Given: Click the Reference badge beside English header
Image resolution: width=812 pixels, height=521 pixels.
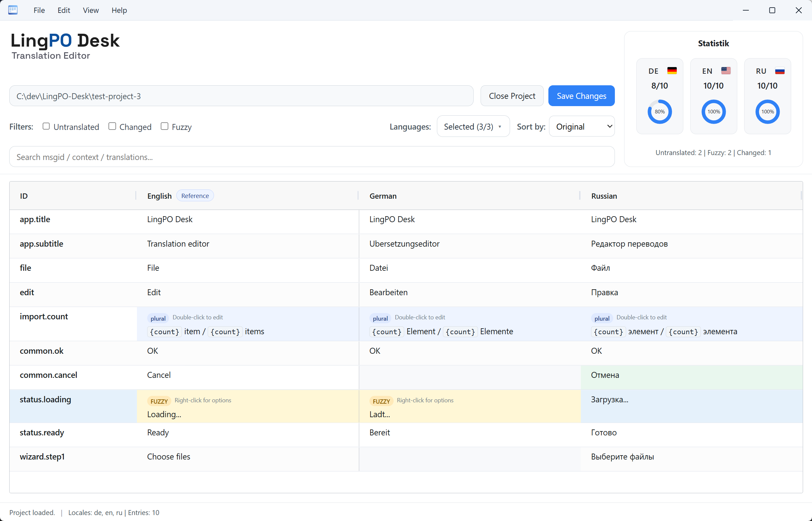Looking at the screenshot, I should [195, 196].
